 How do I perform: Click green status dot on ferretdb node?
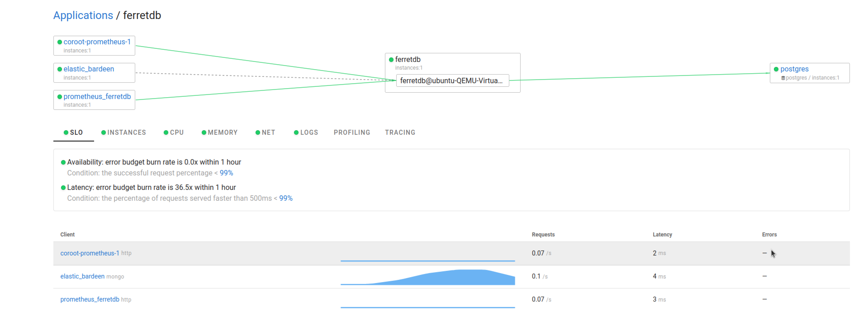tap(391, 60)
